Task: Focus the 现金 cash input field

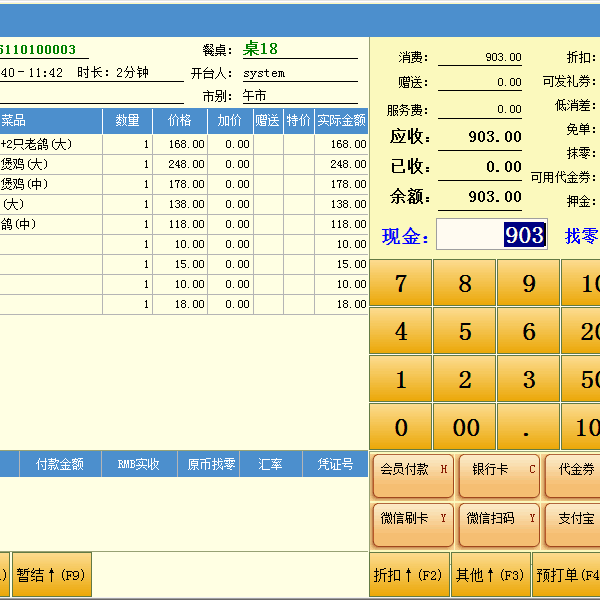Action: coord(492,234)
